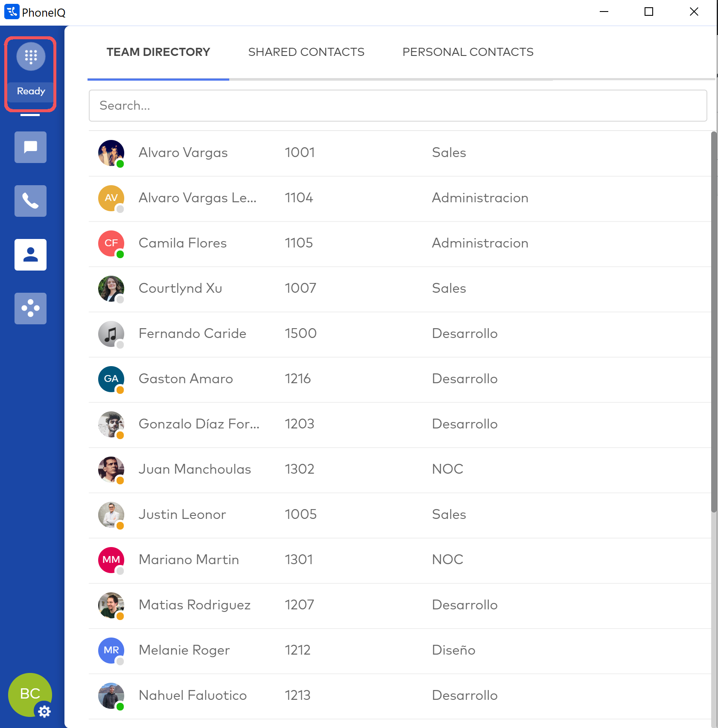The height and width of the screenshot is (728, 718).
Task: Click Courtlynd Xu profile photo
Action: tap(111, 288)
